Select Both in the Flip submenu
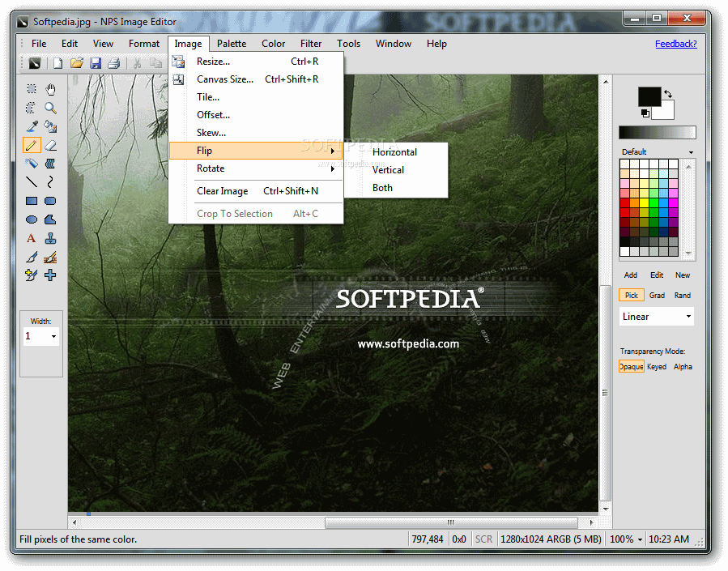This screenshot has height=571, width=728. [396, 188]
